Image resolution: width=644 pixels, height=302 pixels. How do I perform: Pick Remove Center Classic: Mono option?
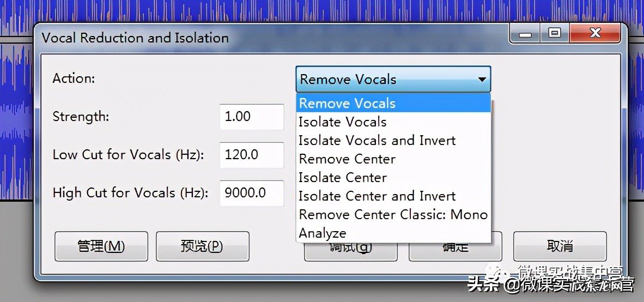point(393,214)
